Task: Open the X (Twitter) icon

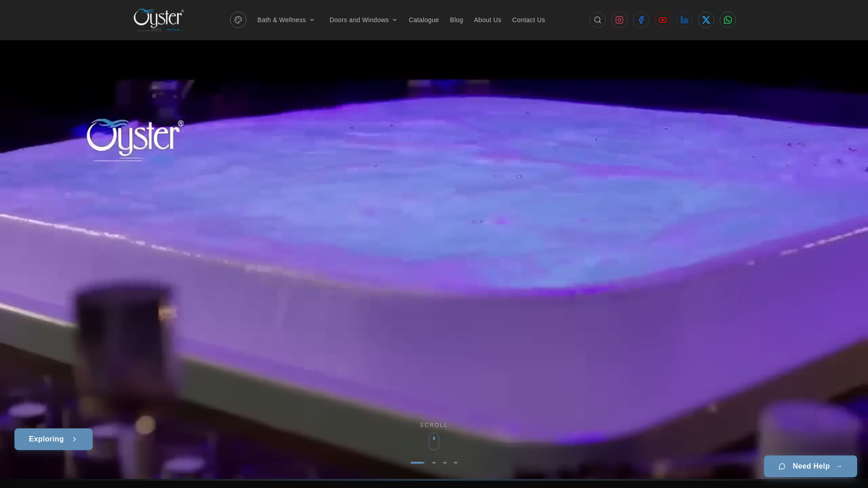Action: point(706,20)
